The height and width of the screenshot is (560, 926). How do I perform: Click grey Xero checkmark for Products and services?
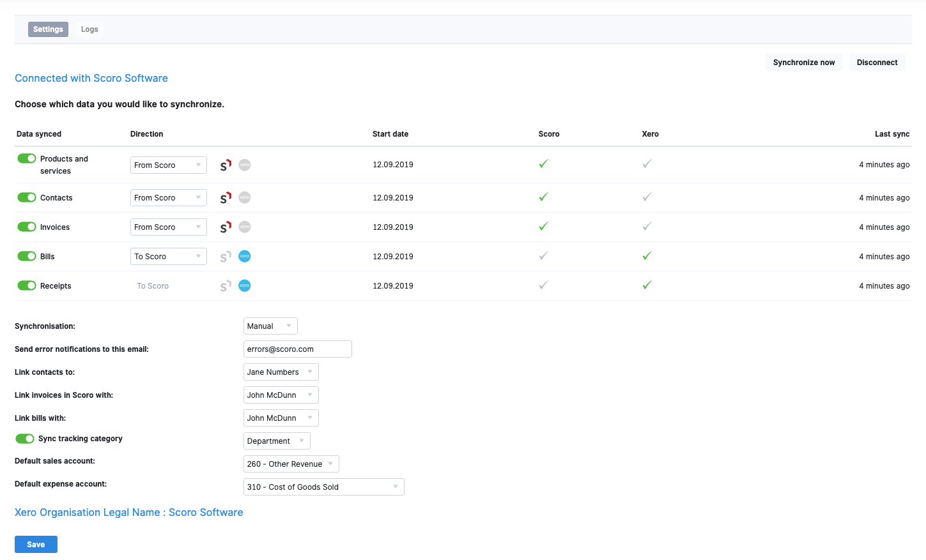647,164
